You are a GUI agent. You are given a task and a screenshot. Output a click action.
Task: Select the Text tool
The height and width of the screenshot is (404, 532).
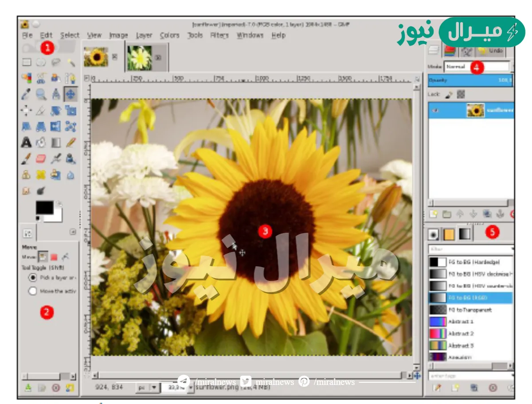click(27, 142)
